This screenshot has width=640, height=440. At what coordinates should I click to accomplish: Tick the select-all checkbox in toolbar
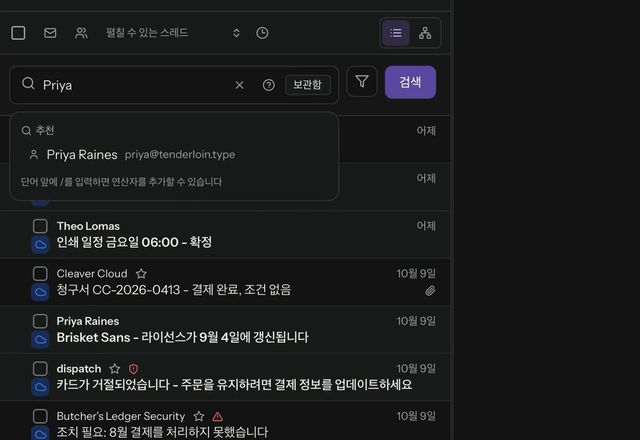tap(18, 33)
